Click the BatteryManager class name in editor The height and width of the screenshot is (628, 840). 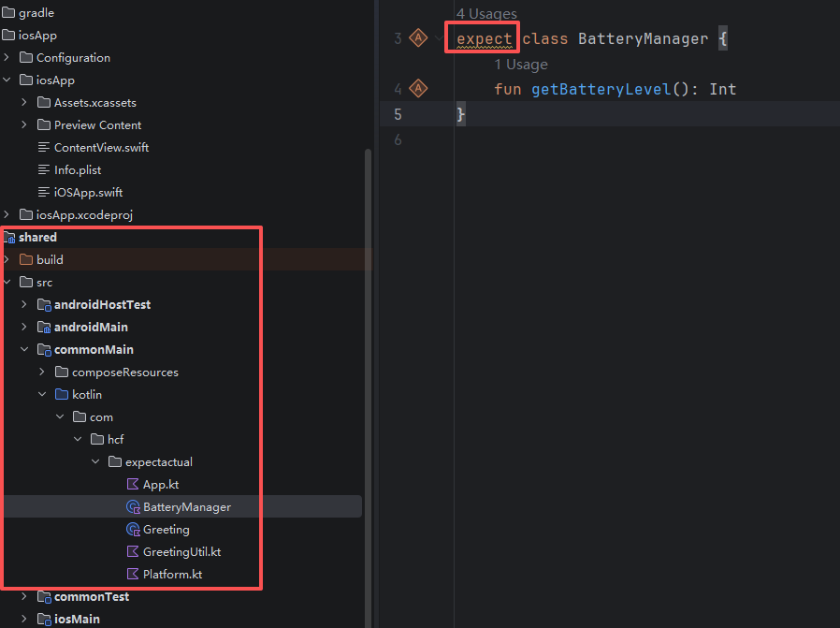click(643, 38)
